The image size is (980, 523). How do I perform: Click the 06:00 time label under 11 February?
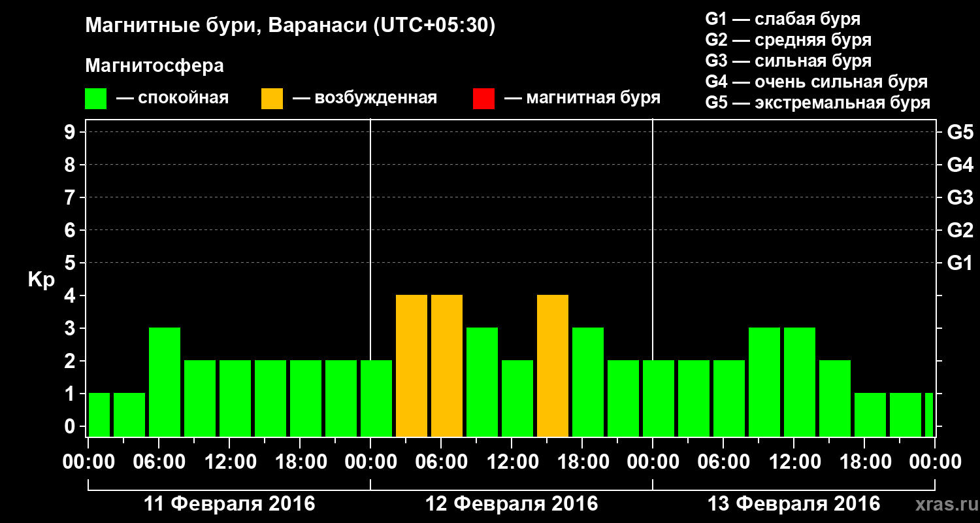(159, 462)
